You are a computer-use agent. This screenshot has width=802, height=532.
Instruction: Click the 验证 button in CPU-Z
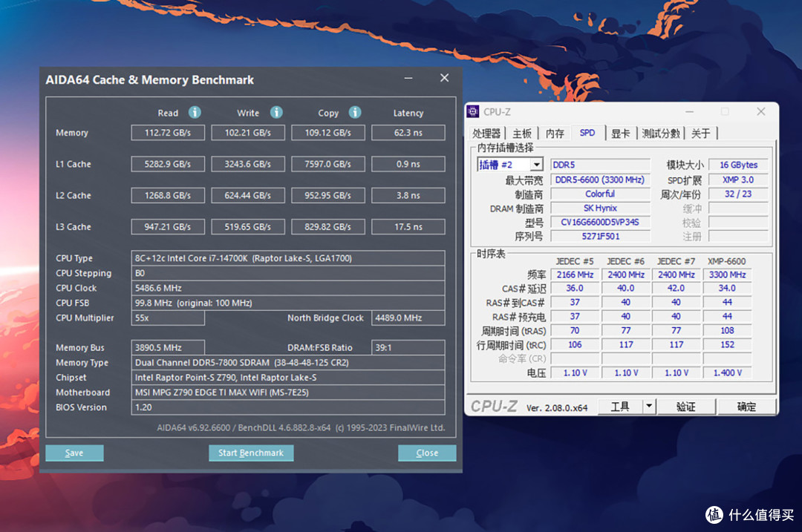685,407
